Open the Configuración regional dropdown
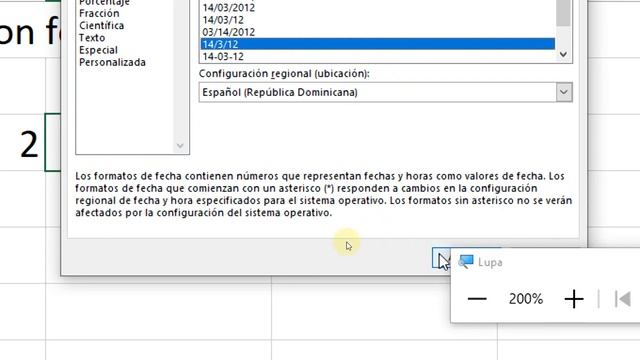The image size is (640, 360). [x=564, y=92]
